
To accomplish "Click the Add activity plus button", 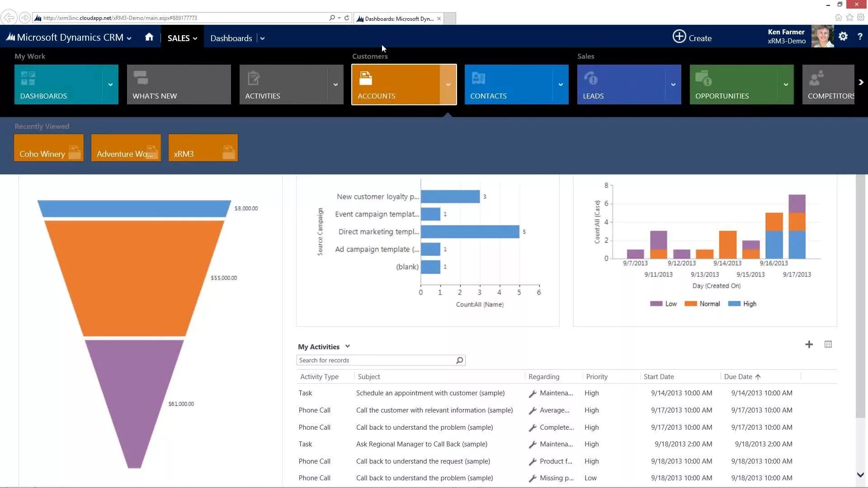I will pyautogui.click(x=809, y=344).
